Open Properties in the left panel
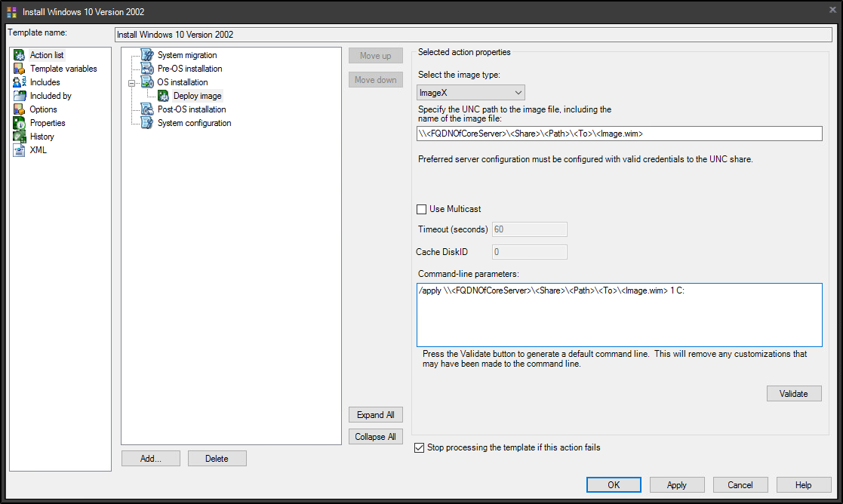843x504 pixels. pos(48,123)
